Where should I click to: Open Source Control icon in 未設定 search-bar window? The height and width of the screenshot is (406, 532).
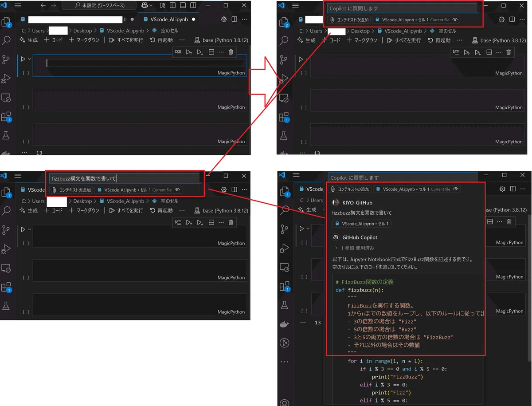(6, 59)
